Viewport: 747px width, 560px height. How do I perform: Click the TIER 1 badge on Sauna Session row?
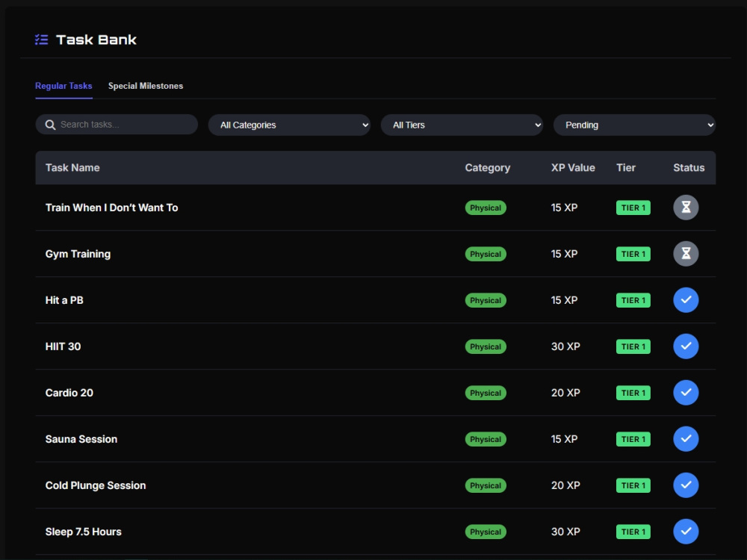(x=633, y=438)
